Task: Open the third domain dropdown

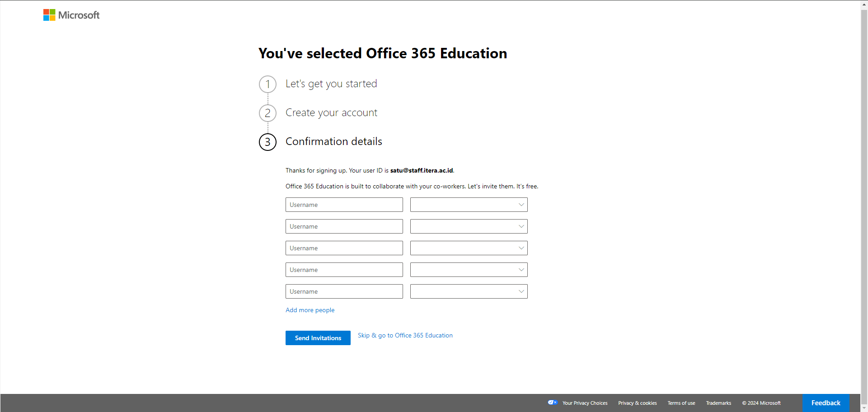Action: (469, 248)
